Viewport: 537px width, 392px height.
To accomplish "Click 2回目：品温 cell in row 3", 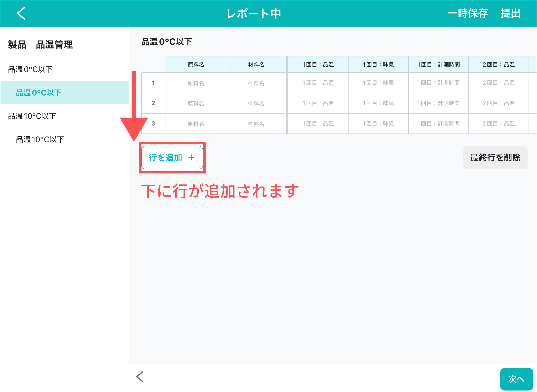I will pos(498,124).
